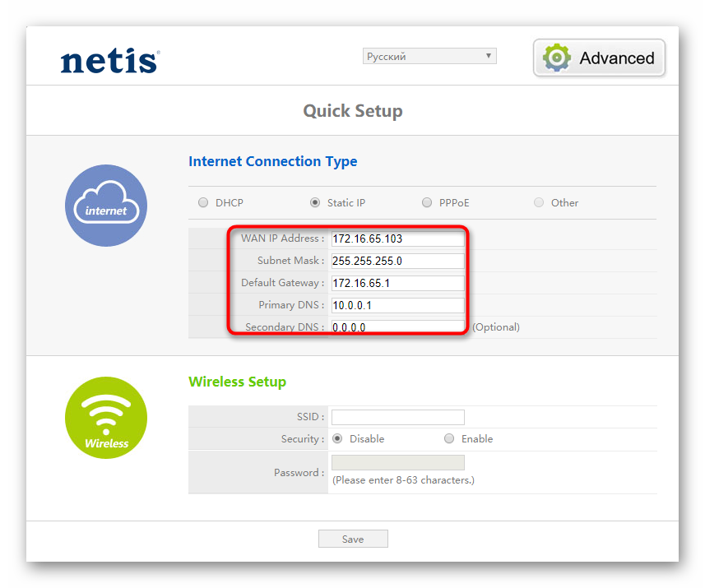Select Static IP connection type
Image resolution: width=705 pixels, height=588 pixels.
tap(315, 202)
